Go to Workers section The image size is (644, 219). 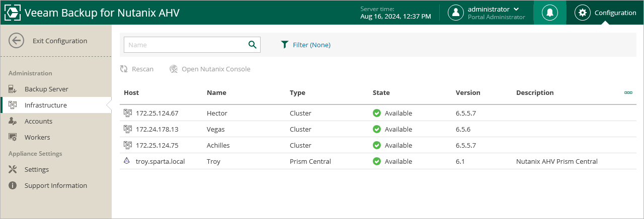pyautogui.click(x=37, y=137)
